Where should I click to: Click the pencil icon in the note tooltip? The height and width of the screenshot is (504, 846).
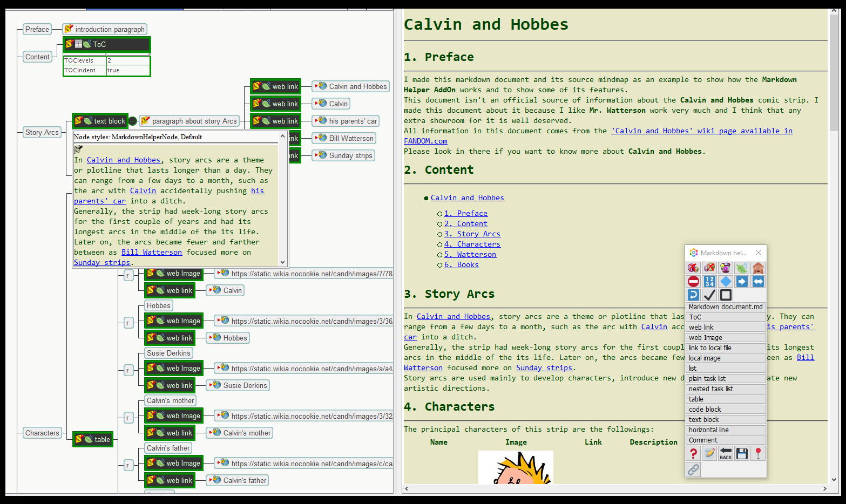78,149
